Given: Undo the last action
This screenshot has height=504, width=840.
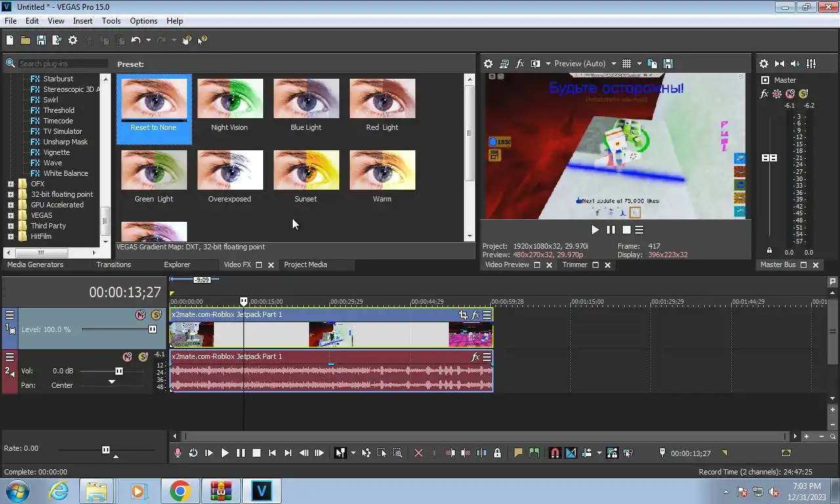Looking at the screenshot, I should tap(135, 40).
